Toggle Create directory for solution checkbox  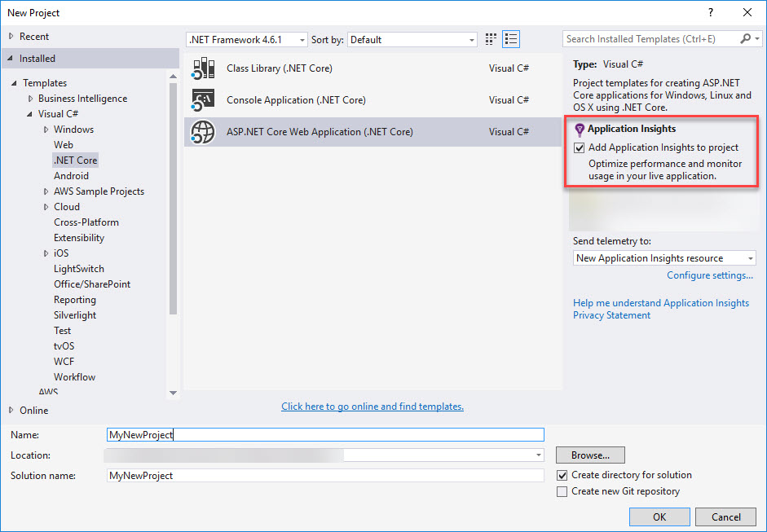point(562,475)
